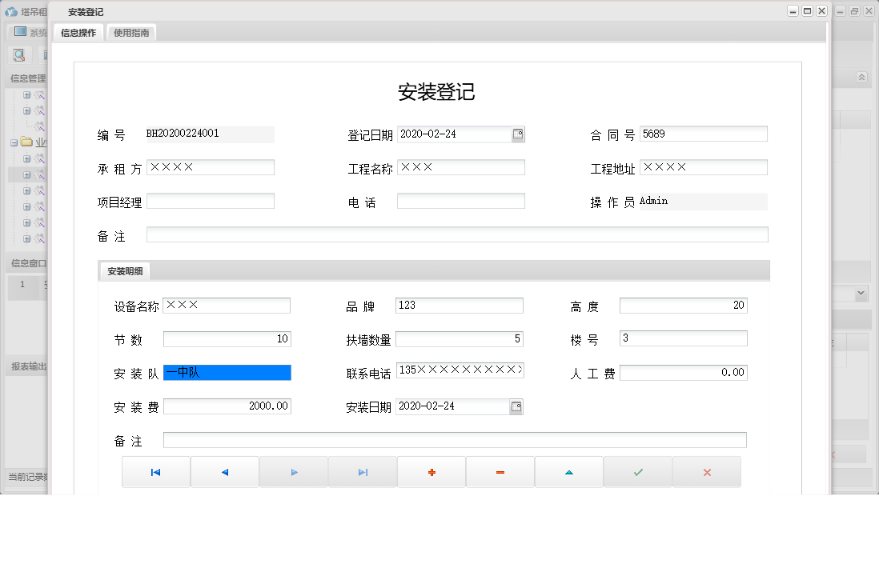This screenshot has width=879, height=588.
Task: Add a new record with orange plus icon
Action: coord(431,472)
